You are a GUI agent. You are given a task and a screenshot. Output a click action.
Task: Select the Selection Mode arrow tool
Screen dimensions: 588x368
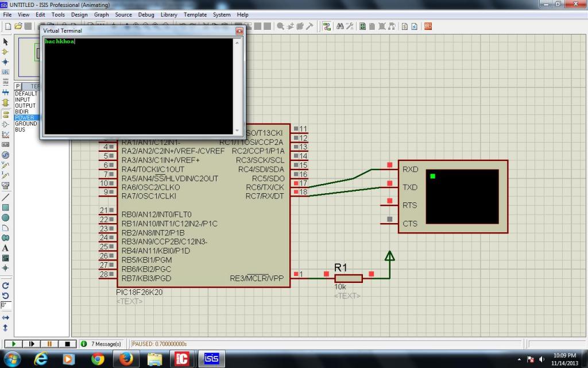click(x=6, y=42)
